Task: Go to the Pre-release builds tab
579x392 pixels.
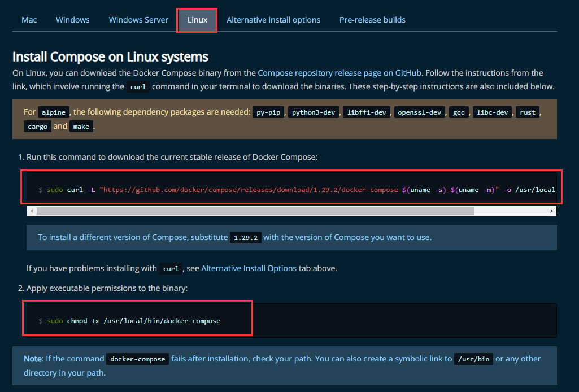Action: click(372, 20)
